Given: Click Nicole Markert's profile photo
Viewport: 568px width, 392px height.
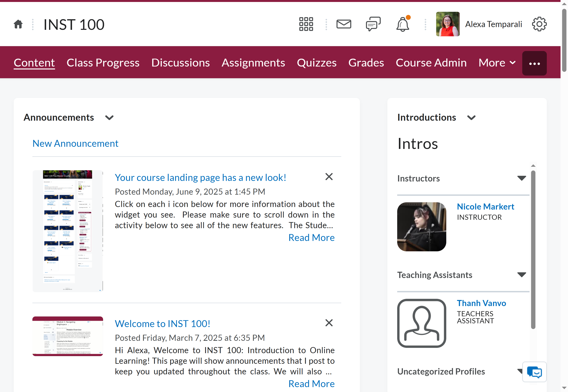Looking at the screenshot, I should point(422,227).
